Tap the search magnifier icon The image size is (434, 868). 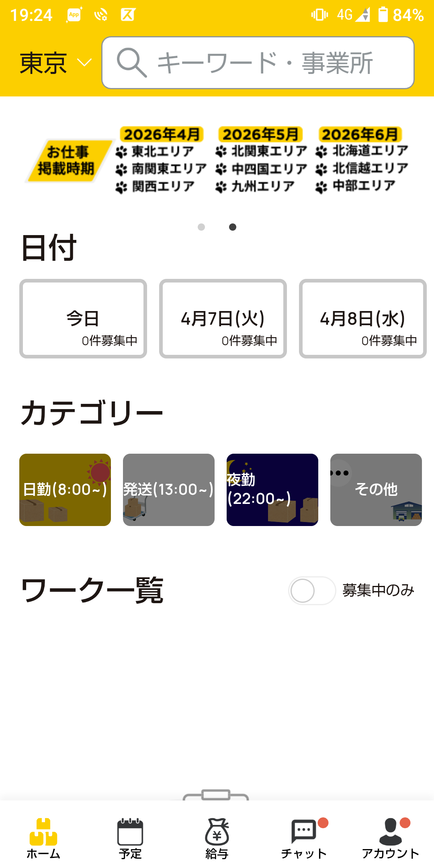tap(131, 63)
